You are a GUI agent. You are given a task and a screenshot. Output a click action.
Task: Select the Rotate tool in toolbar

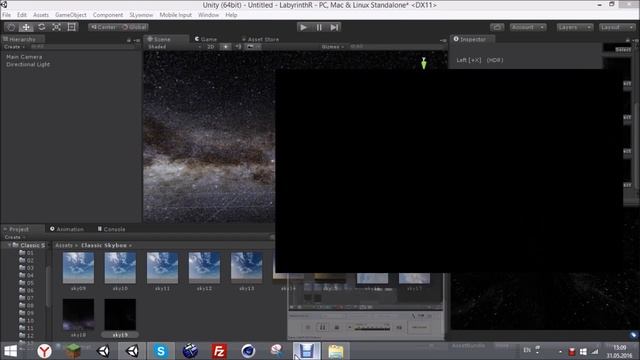click(x=41, y=27)
